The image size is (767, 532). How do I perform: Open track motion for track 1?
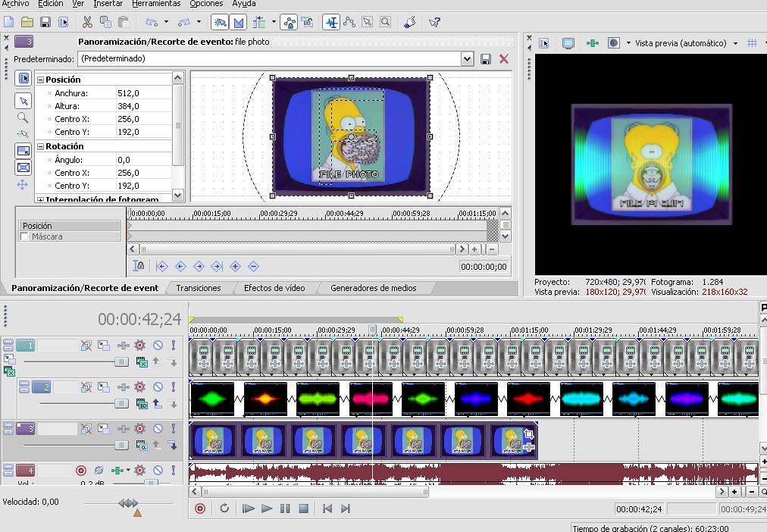click(103, 346)
